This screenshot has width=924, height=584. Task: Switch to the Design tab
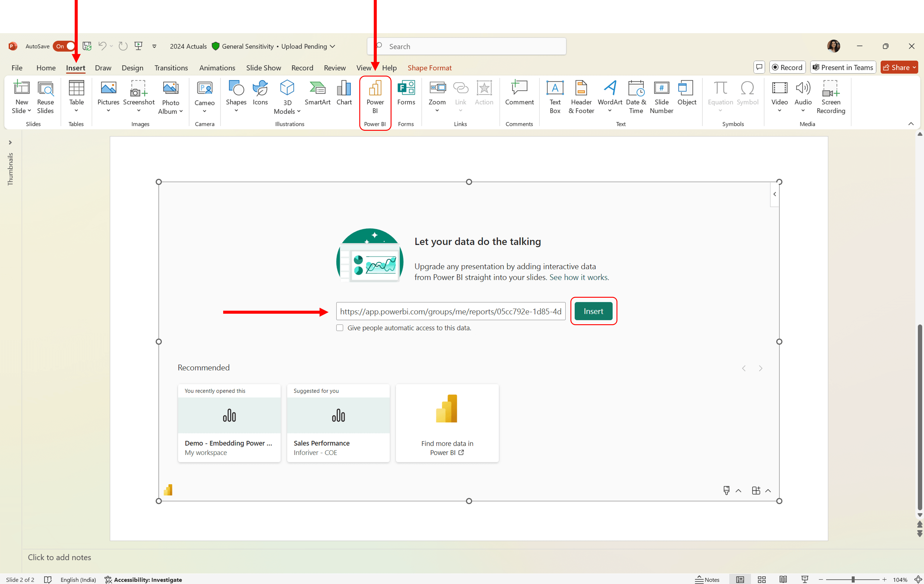(x=133, y=68)
